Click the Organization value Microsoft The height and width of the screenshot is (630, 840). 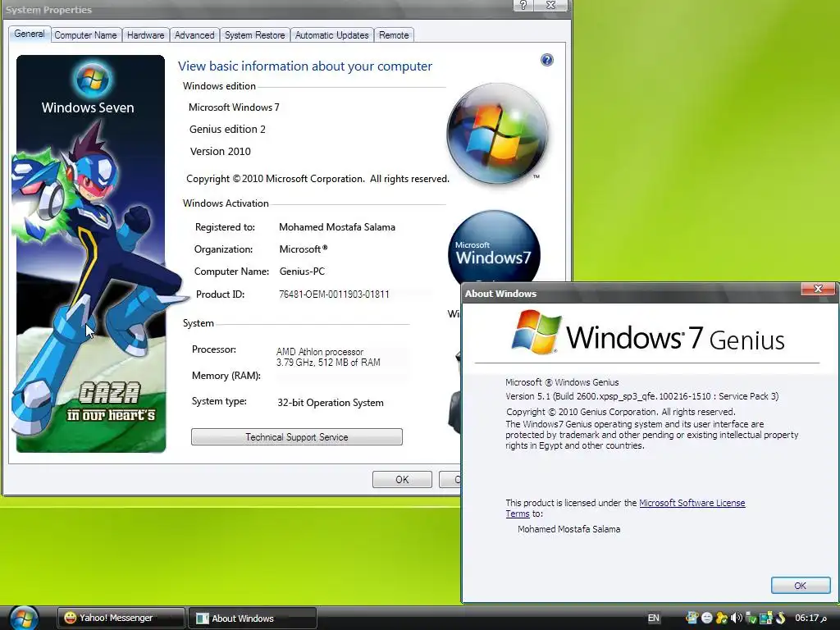pyautogui.click(x=304, y=249)
